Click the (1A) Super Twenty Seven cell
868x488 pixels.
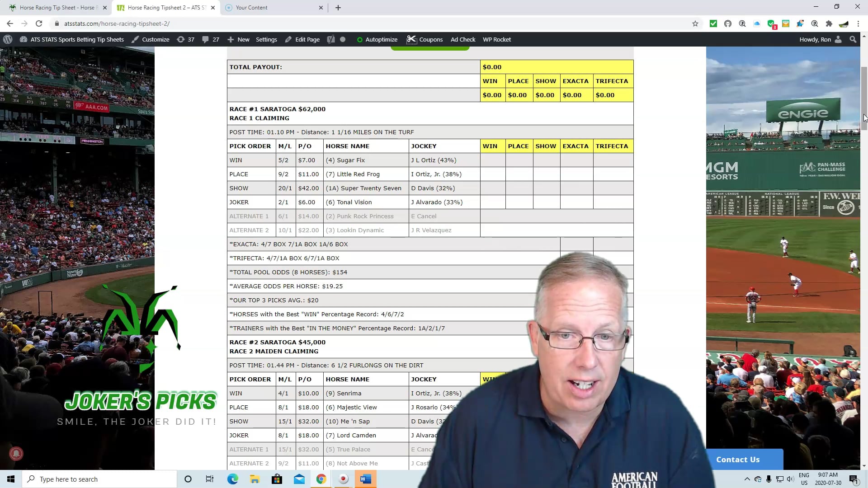[366, 188]
